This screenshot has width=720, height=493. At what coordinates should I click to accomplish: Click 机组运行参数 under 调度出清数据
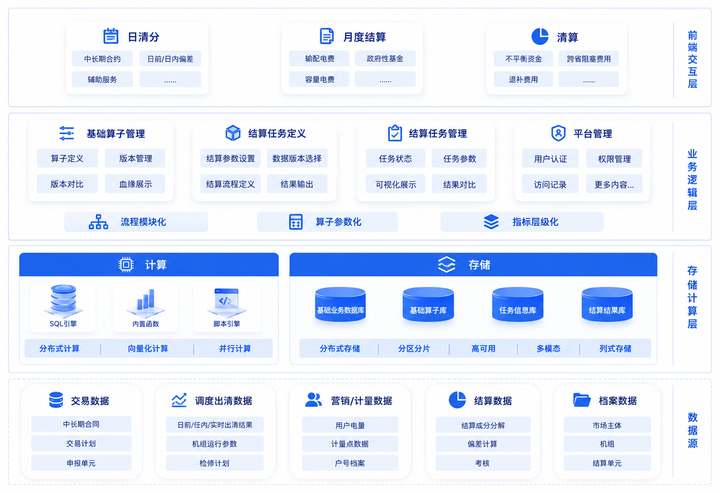215,444
